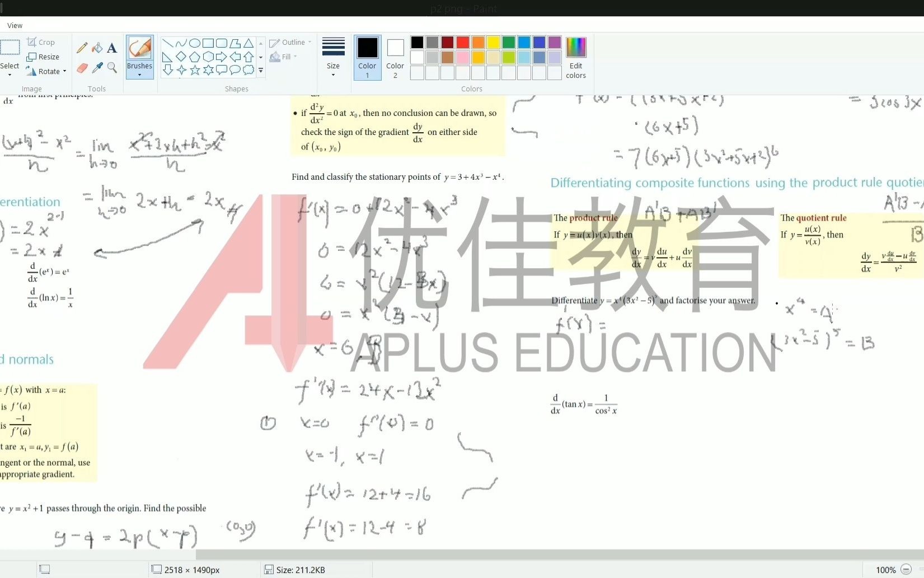Pick the brown color swatch
Screen dimensions: 924x578
click(x=447, y=58)
